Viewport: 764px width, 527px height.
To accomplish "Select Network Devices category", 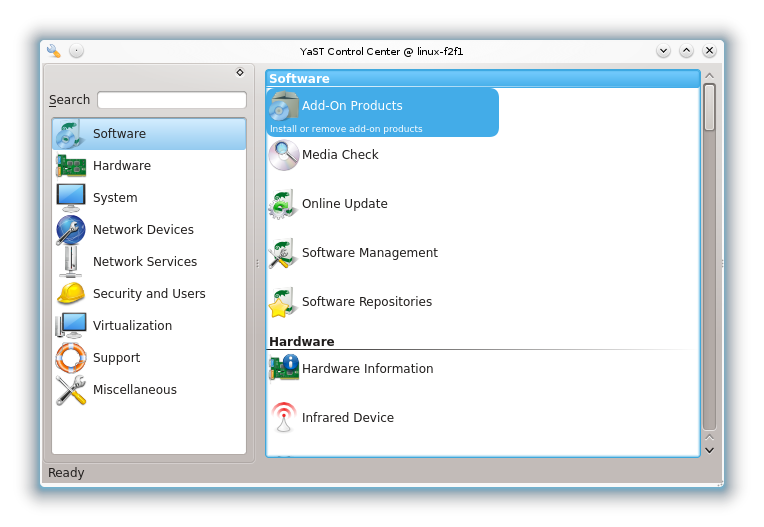I will coord(149,229).
